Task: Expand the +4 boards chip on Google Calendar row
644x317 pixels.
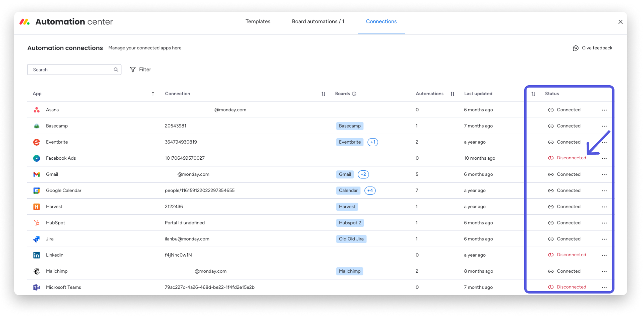Action: tap(370, 190)
